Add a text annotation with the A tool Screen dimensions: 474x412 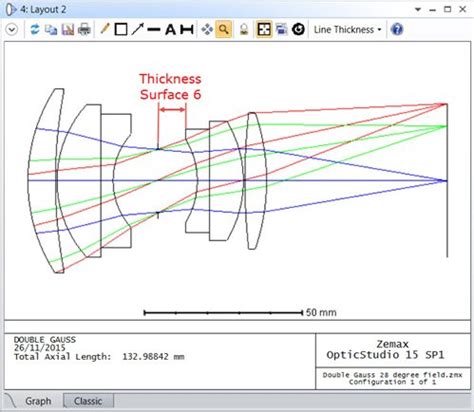point(170,30)
